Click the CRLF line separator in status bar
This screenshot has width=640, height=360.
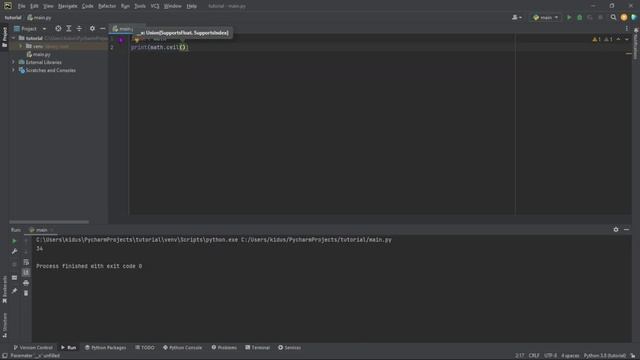(534, 356)
